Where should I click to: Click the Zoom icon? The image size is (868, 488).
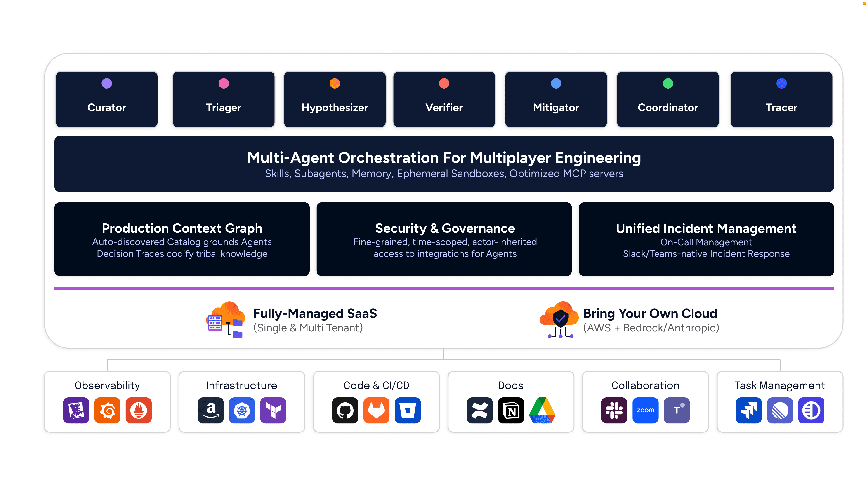645,410
